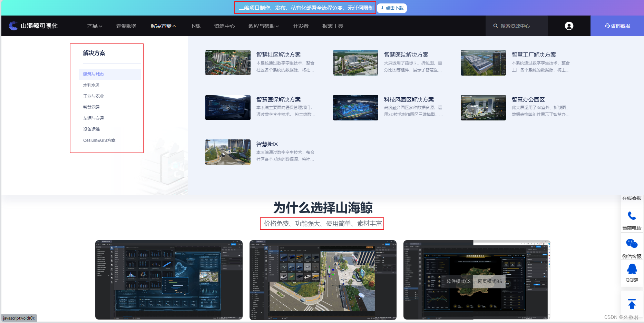
Task: Click the 智慧办公园区 title link
Action: coord(528,100)
